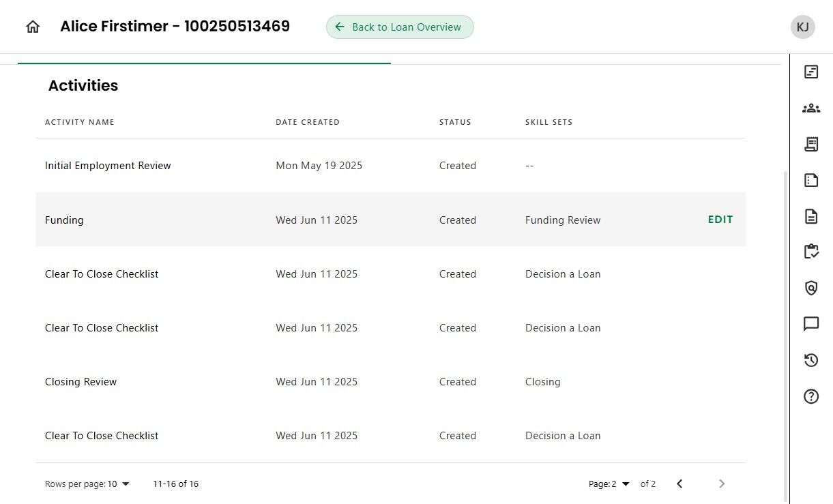Click Back to Loan Overview button
The width and height of the screenshot is (833, 504).
point(400,27)
